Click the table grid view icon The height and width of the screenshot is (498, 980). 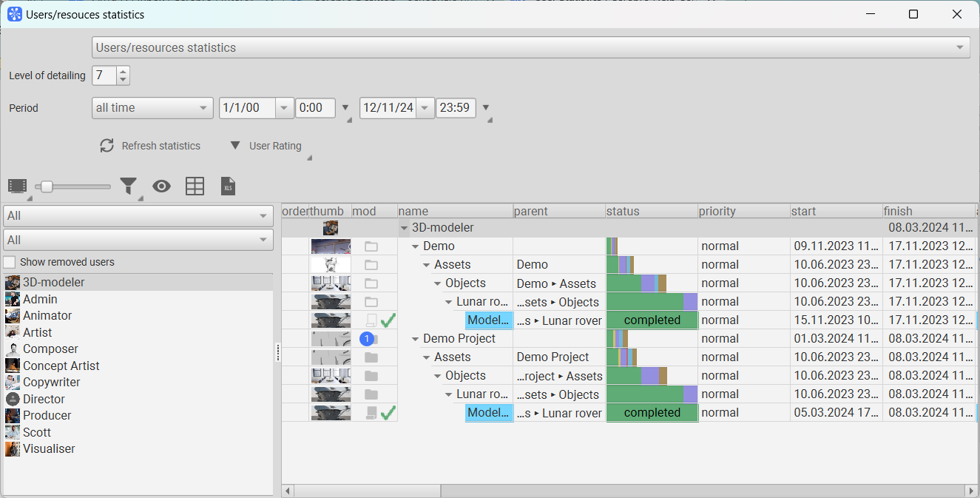tap(195, 186)
